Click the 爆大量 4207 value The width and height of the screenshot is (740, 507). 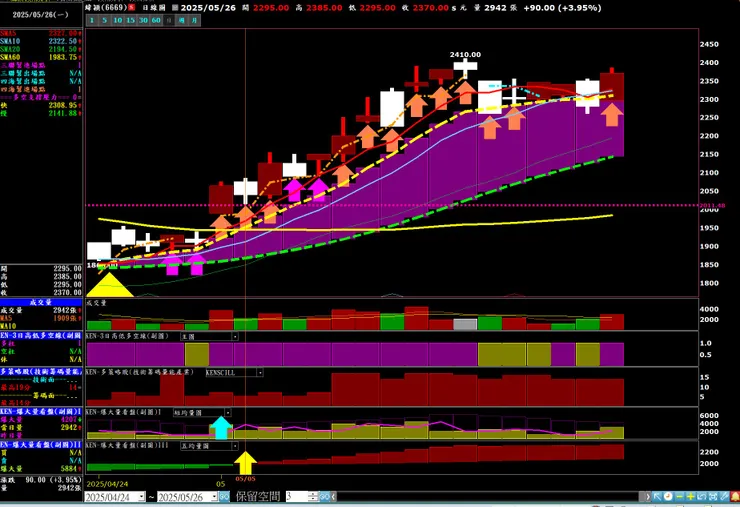pos(69,419)
